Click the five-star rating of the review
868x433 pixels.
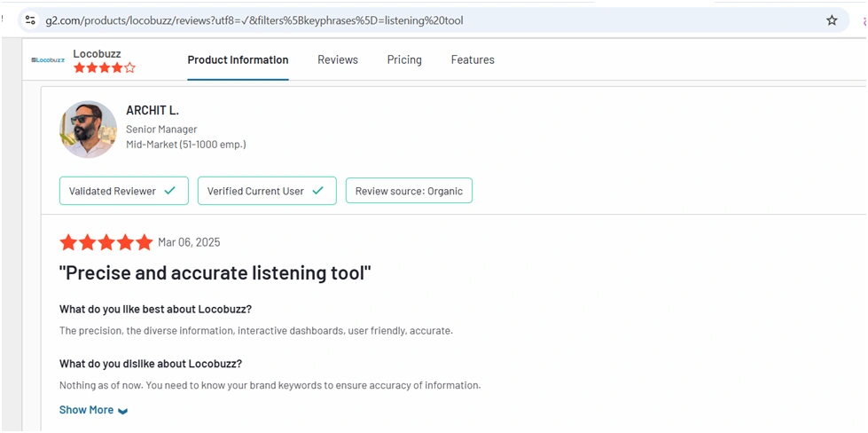[106, 242]
